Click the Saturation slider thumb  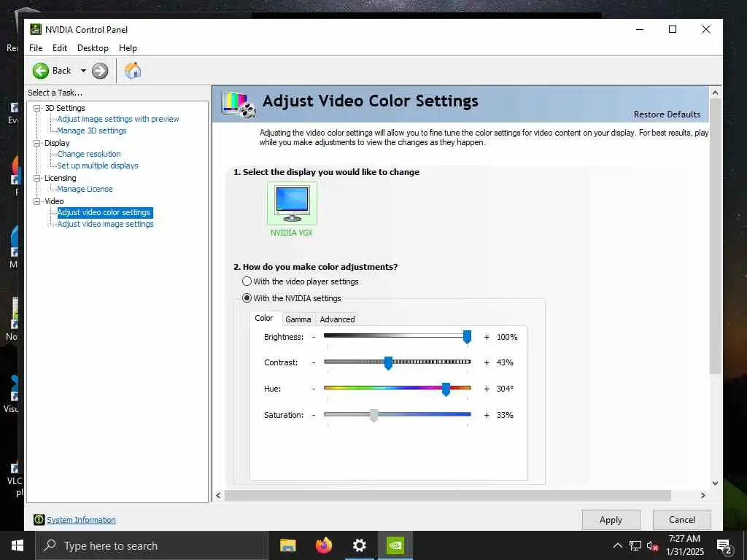click(x=374, y=415)
